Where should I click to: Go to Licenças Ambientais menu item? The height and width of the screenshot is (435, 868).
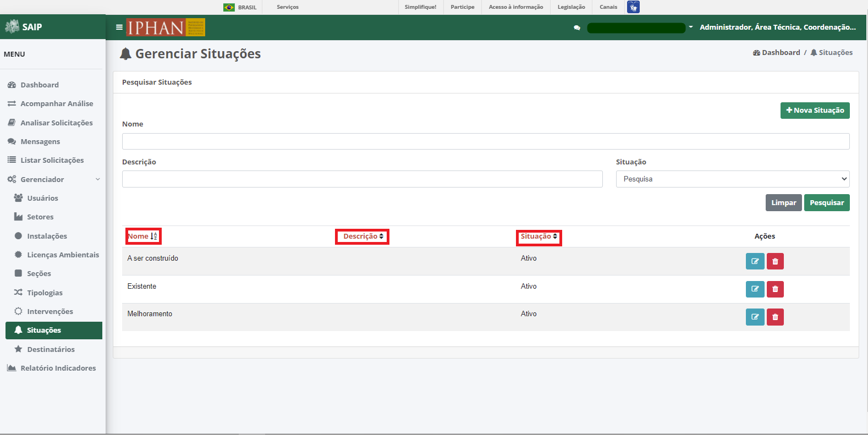[63, 255]
